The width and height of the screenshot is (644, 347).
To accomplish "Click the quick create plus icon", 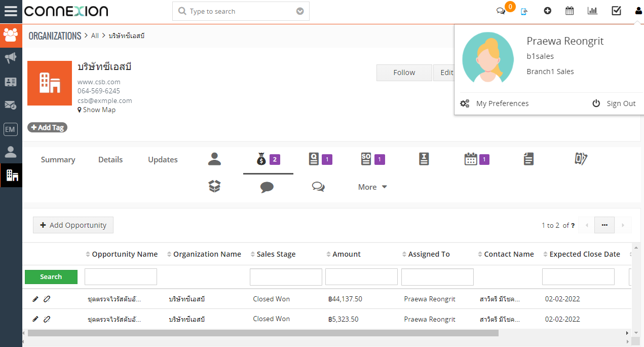I will [547, 11].
